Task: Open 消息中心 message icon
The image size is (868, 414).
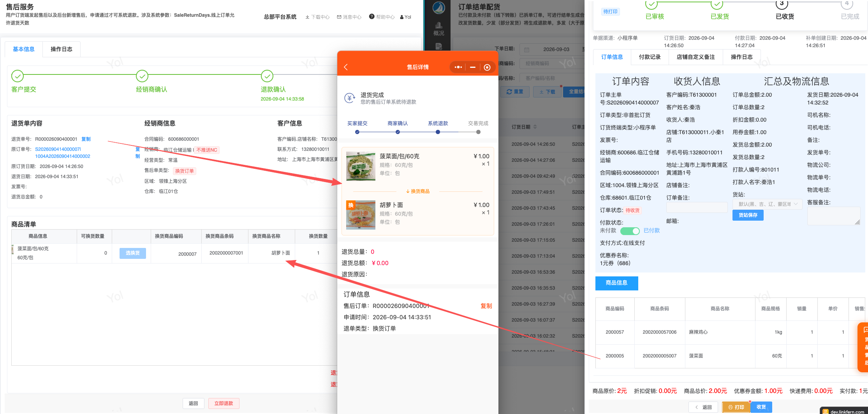Action: [339, 17]
